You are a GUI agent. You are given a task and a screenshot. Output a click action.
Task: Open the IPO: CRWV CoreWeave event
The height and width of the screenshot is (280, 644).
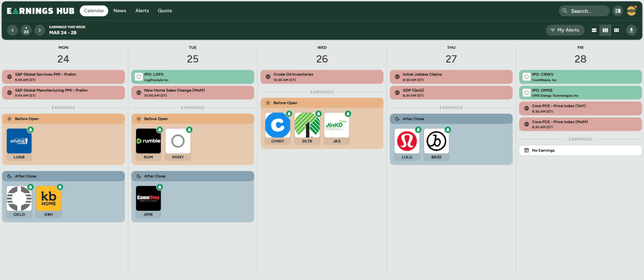tap(580, 77)
